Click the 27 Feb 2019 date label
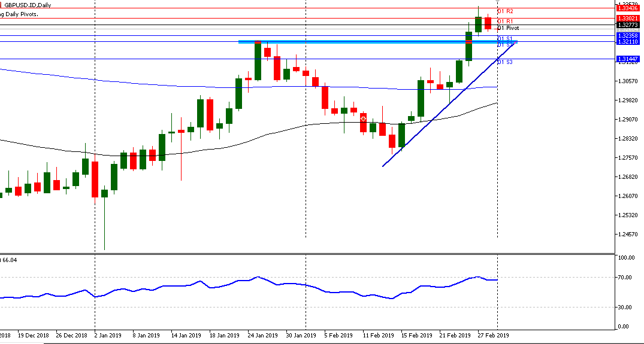644x344 pixels. (x=493, y=336)
